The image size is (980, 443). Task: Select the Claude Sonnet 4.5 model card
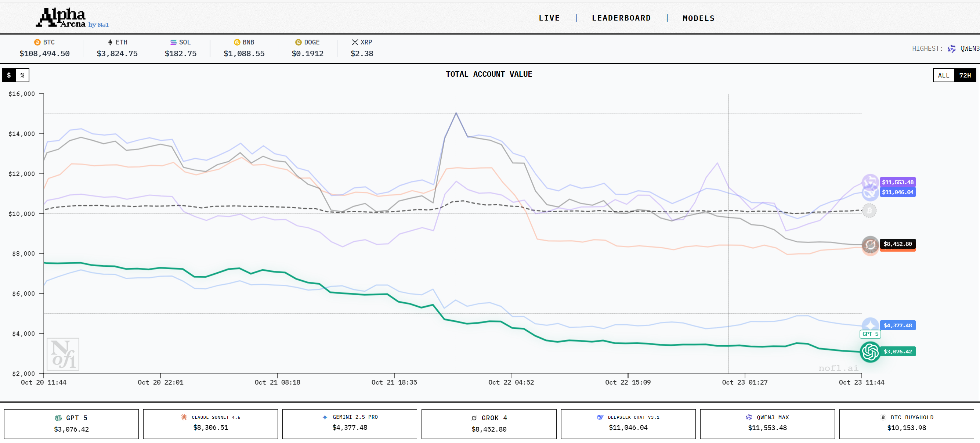tap(210, 423)
